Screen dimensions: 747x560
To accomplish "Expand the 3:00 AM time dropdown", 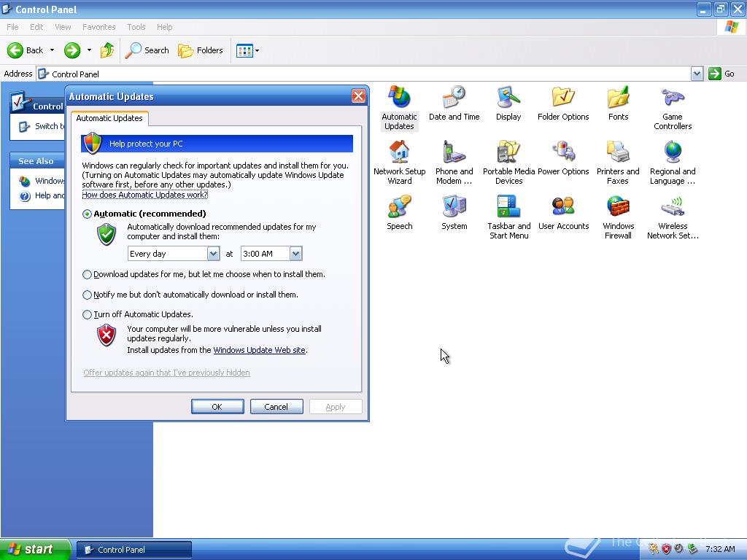I will 296,254.
